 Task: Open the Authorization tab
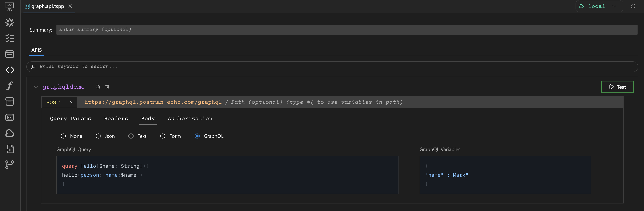click(190, 119)
